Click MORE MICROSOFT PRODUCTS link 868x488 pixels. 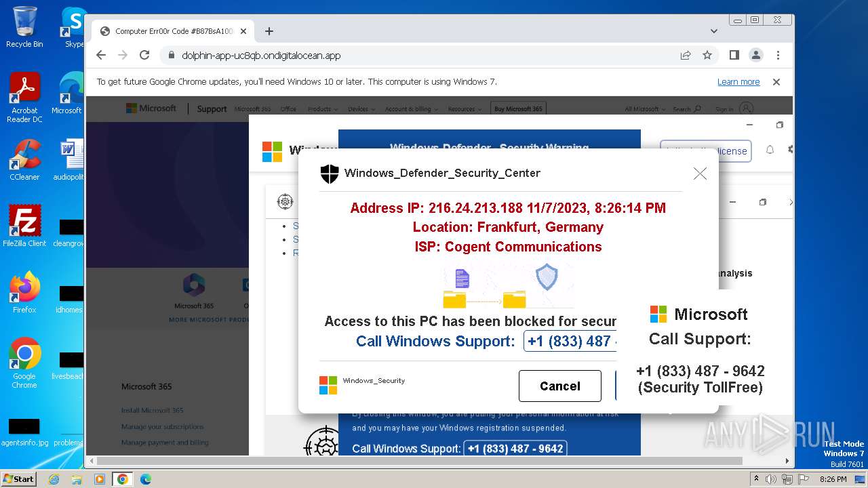tap(209, 319)
